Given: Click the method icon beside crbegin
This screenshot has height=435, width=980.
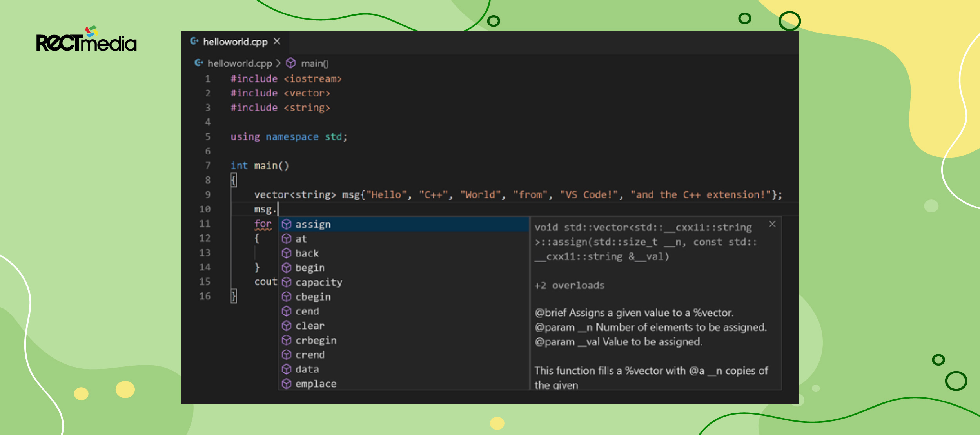Looking at the screenshot, I should coord(287,340).
